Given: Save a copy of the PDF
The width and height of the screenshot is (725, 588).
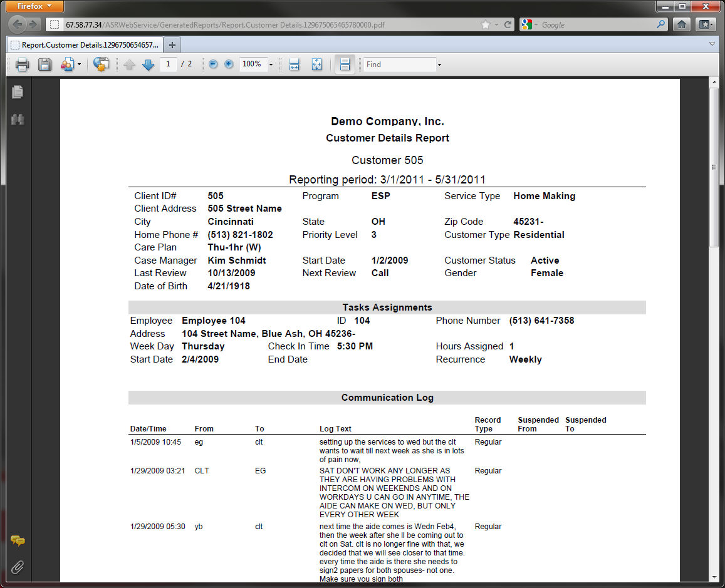Looking at the screenshot, I should coord(44,64).
